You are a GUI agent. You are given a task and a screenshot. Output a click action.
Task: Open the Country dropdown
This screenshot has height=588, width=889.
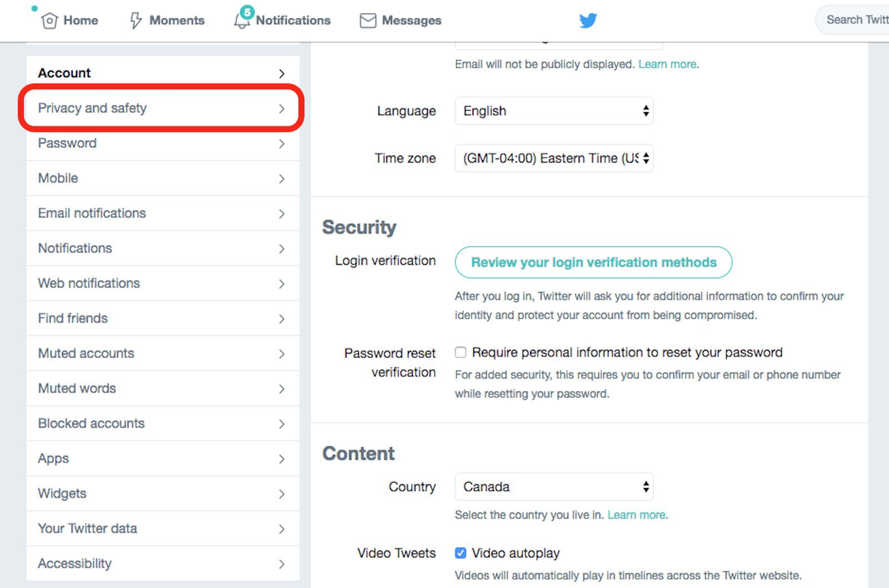(x=554, y=487)
